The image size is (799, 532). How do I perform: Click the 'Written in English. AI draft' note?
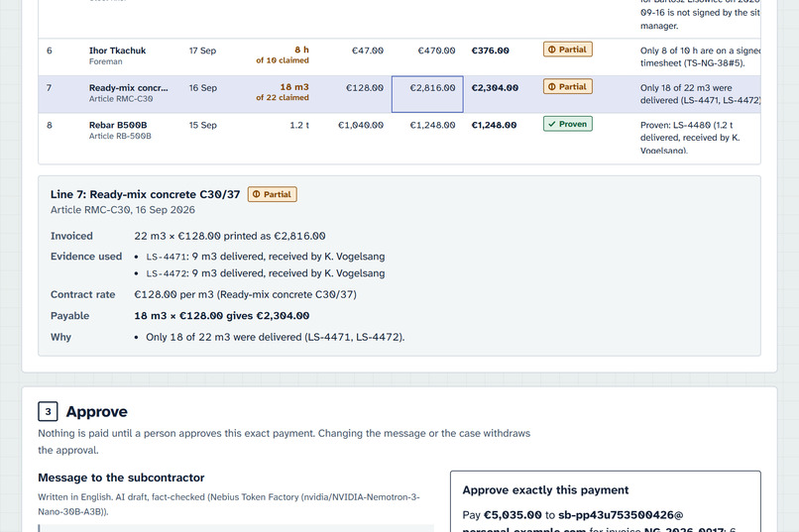pos(229,504)
